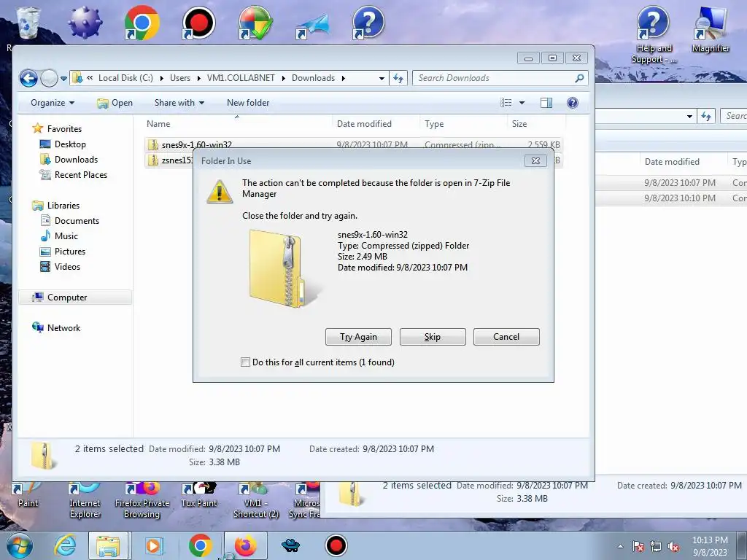The height and width of the screenshot is (560, 747).
Task: Open the Magnifier desktop shortcut
Action: 711,29
